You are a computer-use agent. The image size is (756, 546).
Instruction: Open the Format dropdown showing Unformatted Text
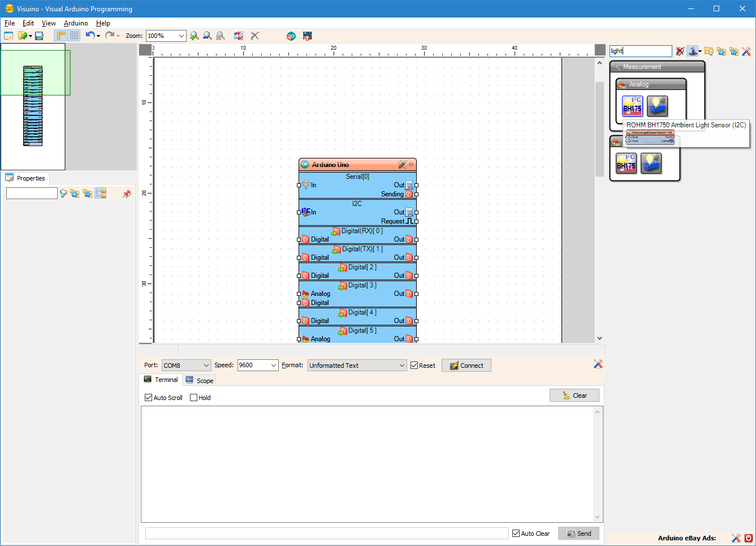pos(401,365)
